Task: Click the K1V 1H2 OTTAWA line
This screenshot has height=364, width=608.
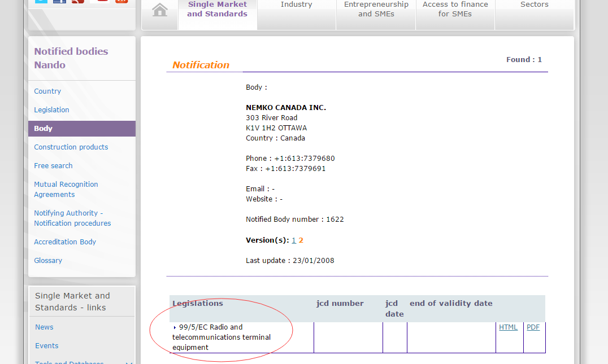Action: click(276, 128)
